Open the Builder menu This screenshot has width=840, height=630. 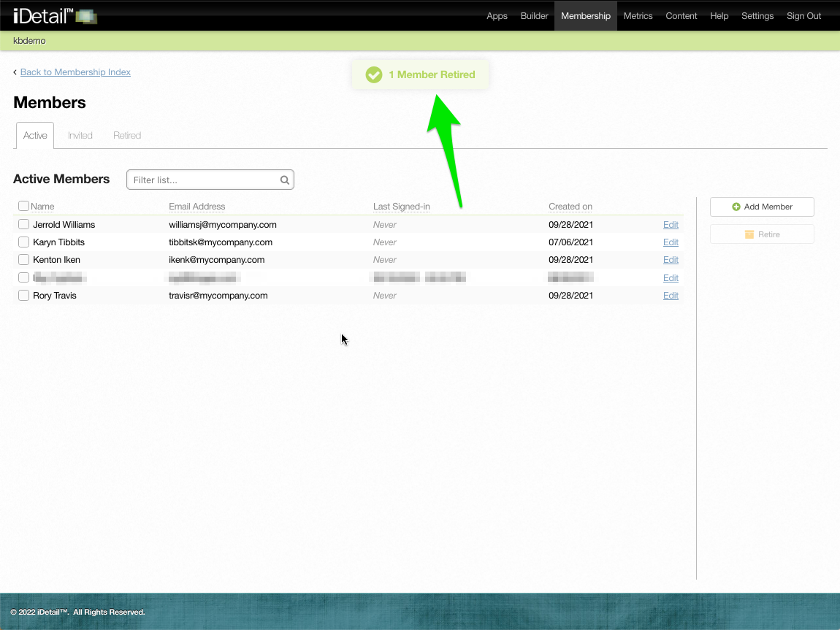(534, 16)
